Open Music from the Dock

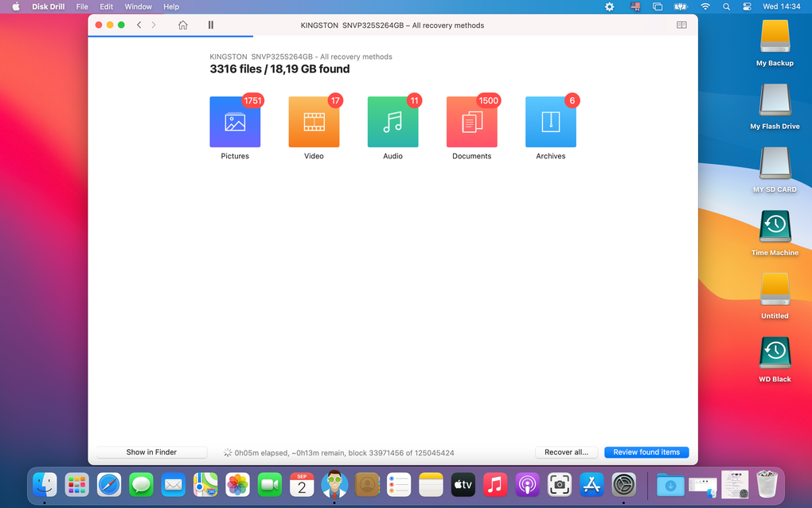tap(495, 485)
